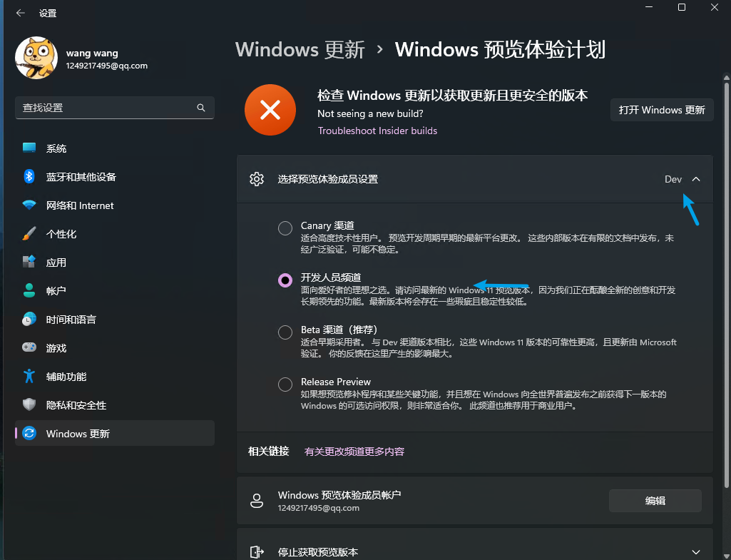Click the search magnifier icon
Viewport: 731px width, 560px height.
201,108
